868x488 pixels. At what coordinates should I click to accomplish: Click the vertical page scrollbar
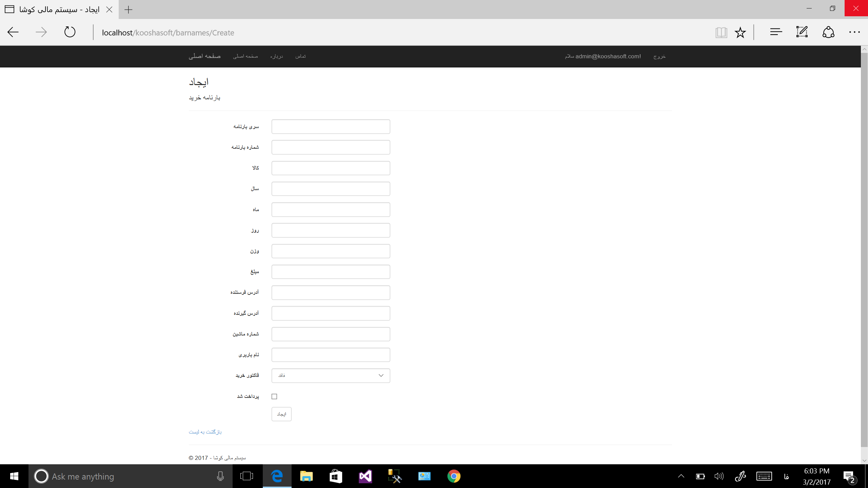click(864, 249)
